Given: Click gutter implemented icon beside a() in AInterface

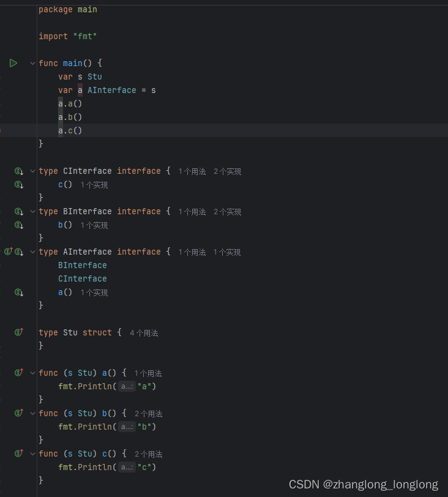Looking at the screenshot, I should [x=19, y=292].
